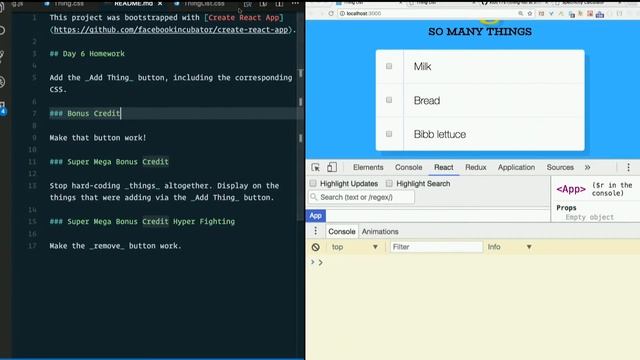Tick the checkbox next to Bread
This screenshot has width=640, height=360.
click(x=389, y=100)
